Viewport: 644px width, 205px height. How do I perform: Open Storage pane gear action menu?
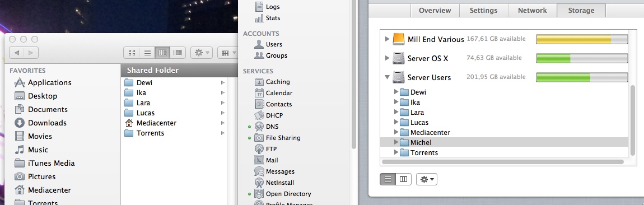point(427,180)
